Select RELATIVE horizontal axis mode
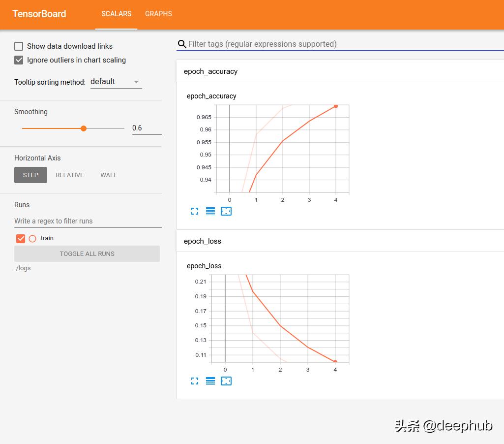504x444 pixels. (x=70, y=175)
